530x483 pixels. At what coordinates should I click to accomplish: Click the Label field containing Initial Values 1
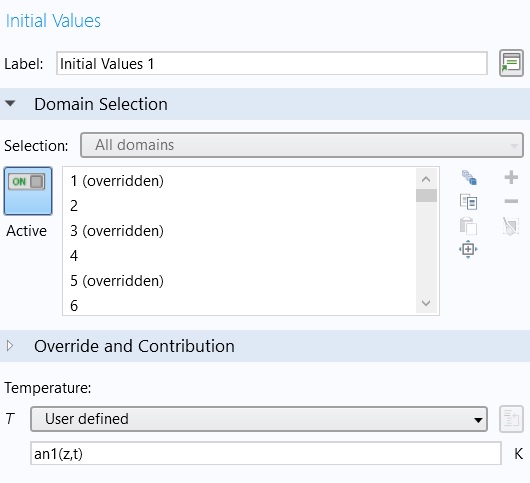pyautogui.click(x=272, y=64)
